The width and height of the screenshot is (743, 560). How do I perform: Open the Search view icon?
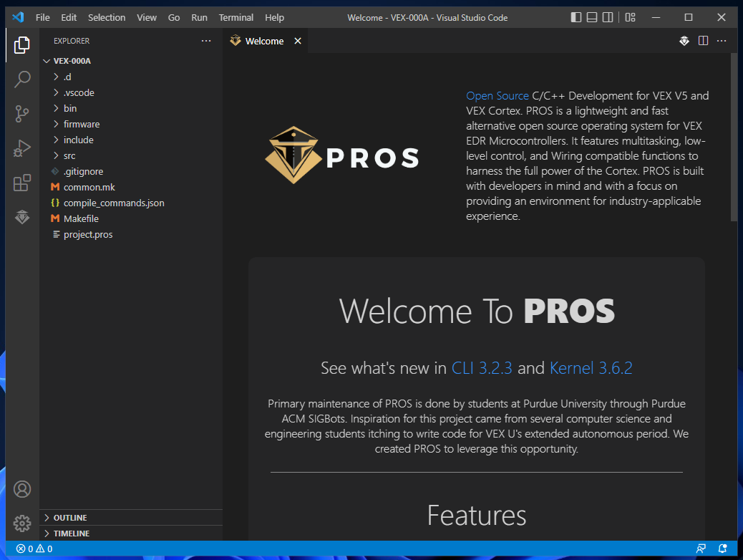[21, 79]
